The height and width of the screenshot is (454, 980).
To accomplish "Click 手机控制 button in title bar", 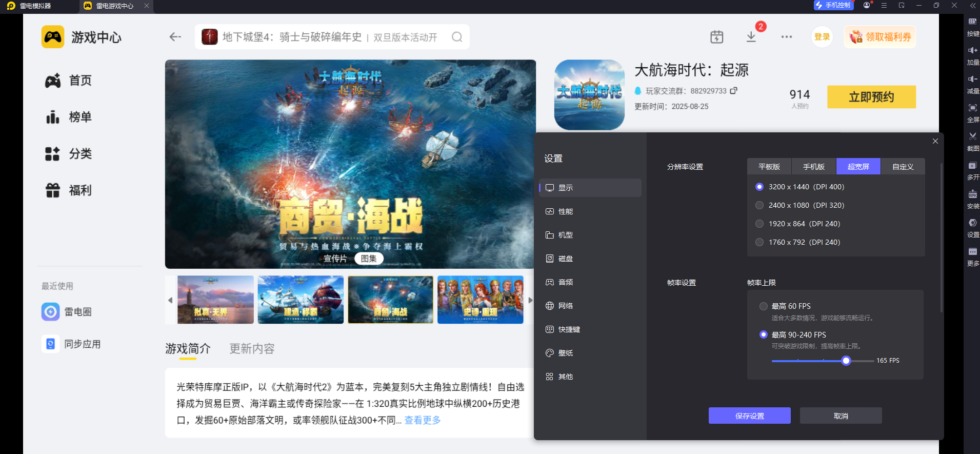I will pyautogui.click(x=834, y=5).
